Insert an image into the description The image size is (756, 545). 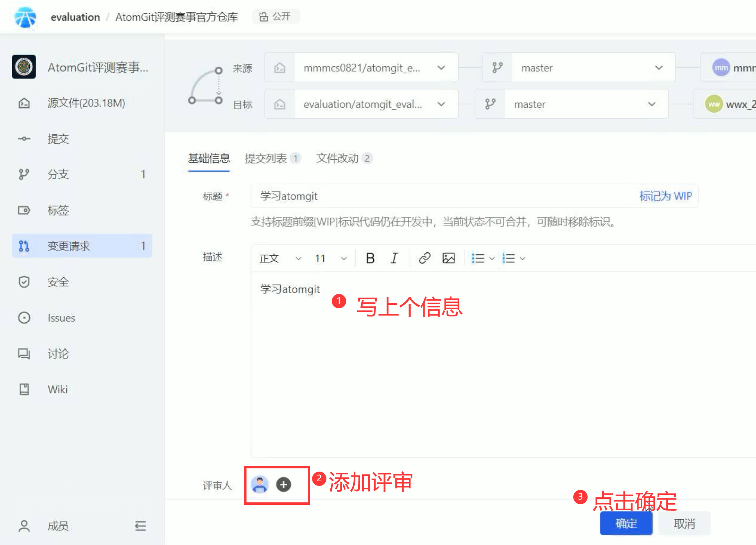tap(449, 258)
